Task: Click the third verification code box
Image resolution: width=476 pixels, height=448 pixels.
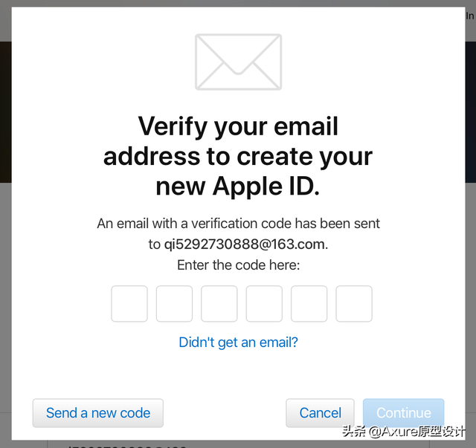Action: (219, 304)
